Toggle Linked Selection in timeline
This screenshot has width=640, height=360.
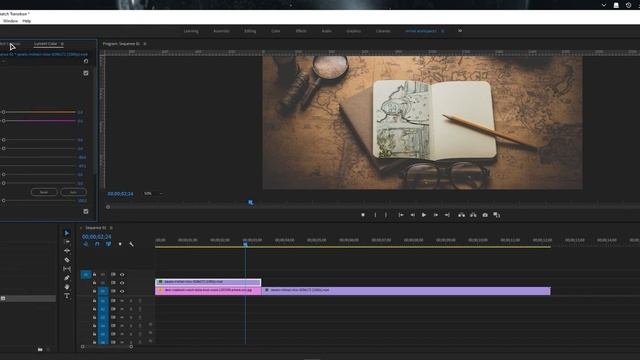[x=109, y=244]
